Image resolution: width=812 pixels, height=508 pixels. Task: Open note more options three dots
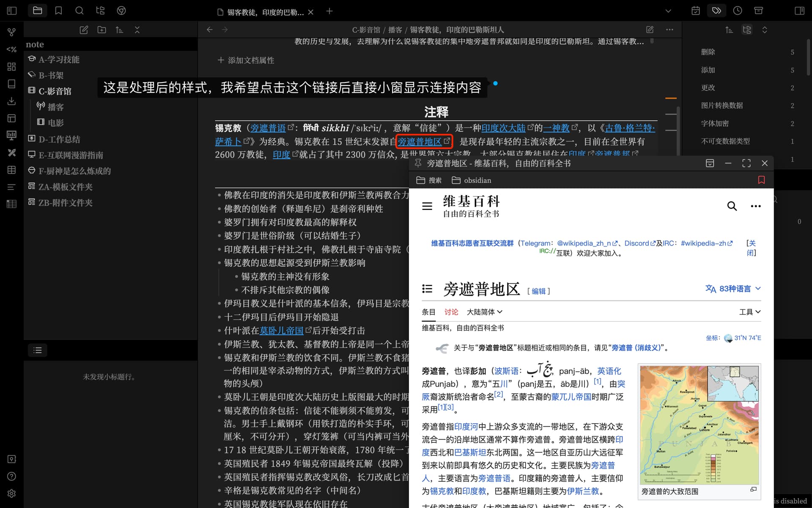pyautogui.click(x=669, y=30)
